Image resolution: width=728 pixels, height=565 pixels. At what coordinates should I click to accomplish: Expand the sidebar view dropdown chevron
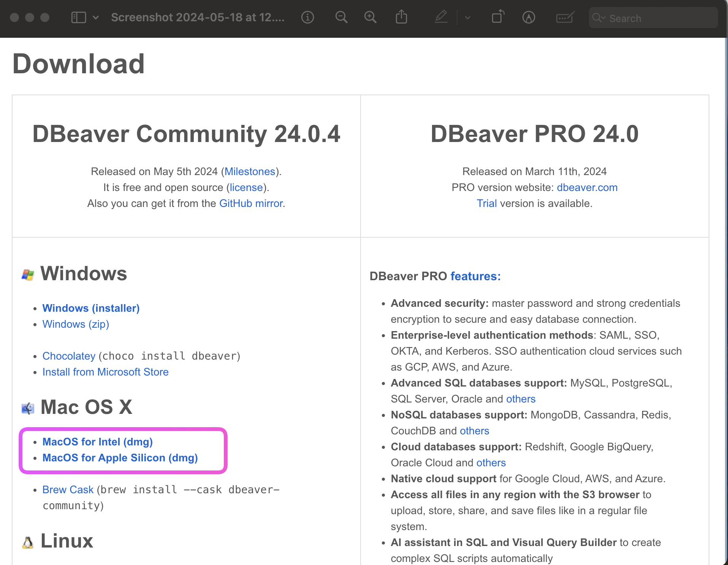click(x=96, y=17)
